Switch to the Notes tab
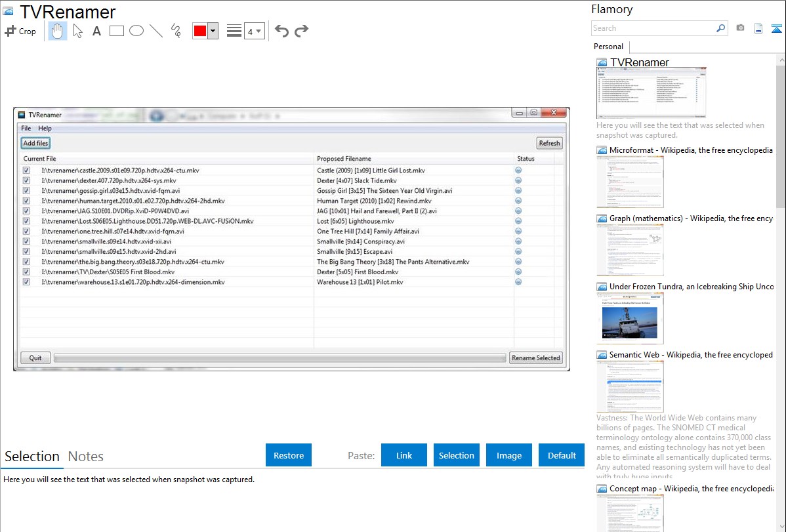786x532 pixels. tap(86, 457)
